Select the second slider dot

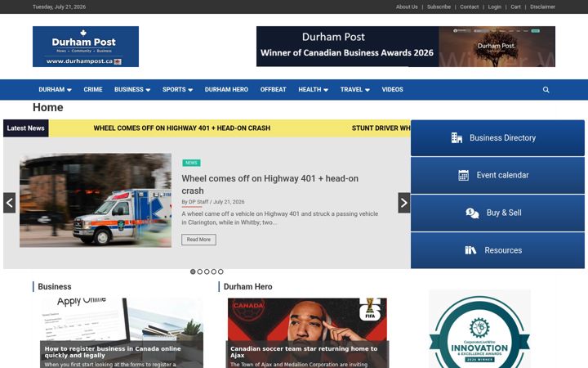point(200,272)
